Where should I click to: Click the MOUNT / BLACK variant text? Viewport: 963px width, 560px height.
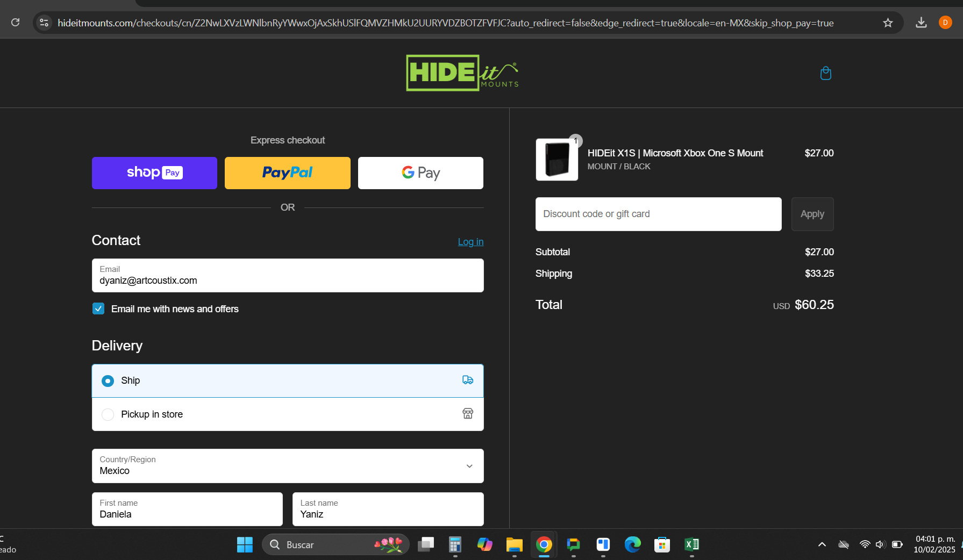619,167
